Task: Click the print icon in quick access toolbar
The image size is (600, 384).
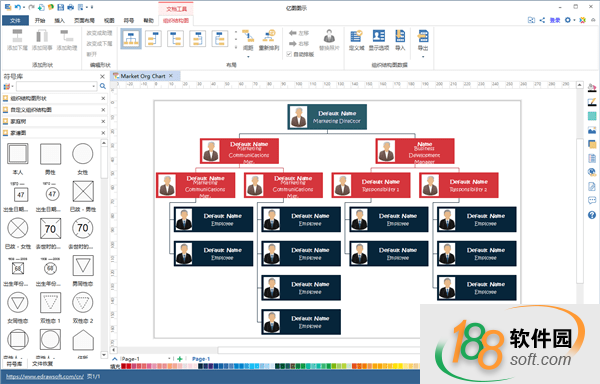Action: pyautogui.click(x=70, y=7)
